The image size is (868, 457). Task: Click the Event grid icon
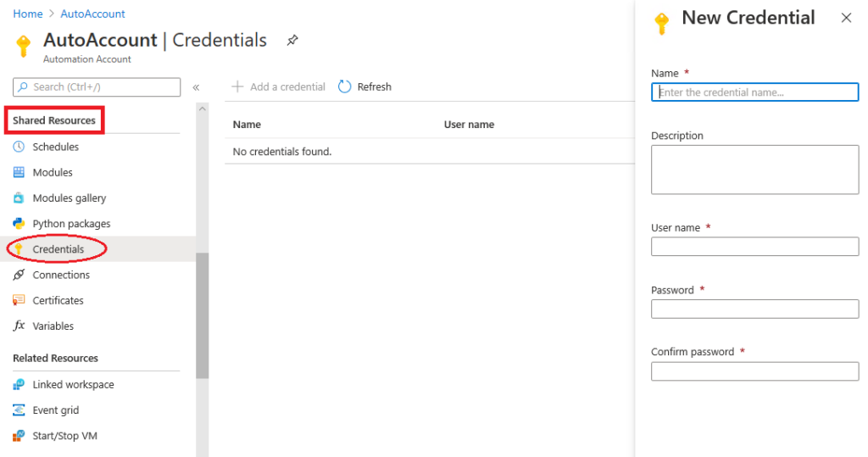[x=19, y=410]
